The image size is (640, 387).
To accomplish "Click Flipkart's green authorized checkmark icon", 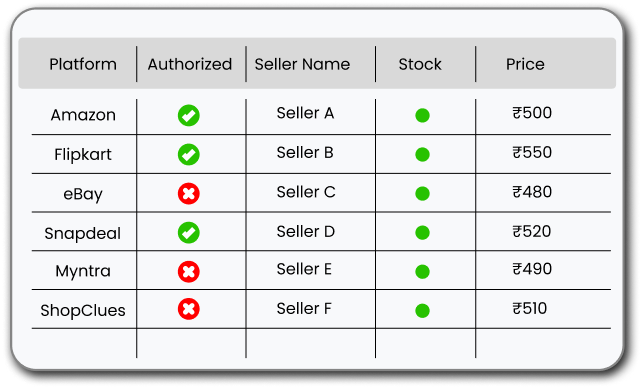I will [189, 154].
